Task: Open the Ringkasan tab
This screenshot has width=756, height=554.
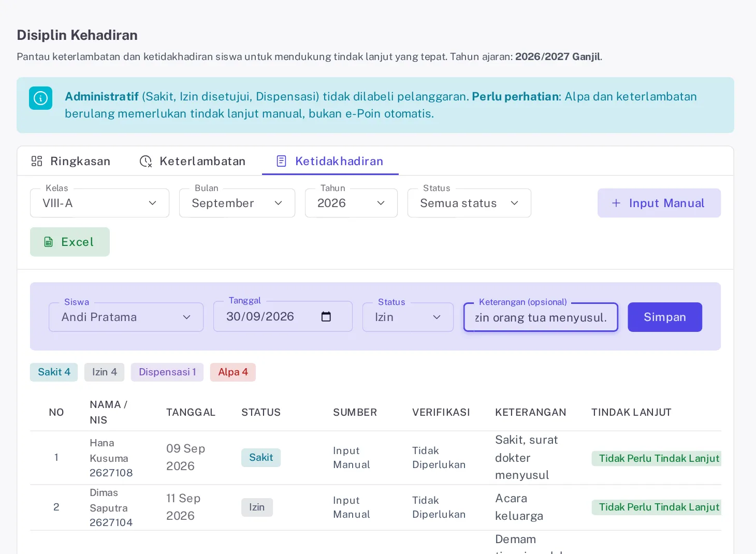Action: click(x=71, y=161)
